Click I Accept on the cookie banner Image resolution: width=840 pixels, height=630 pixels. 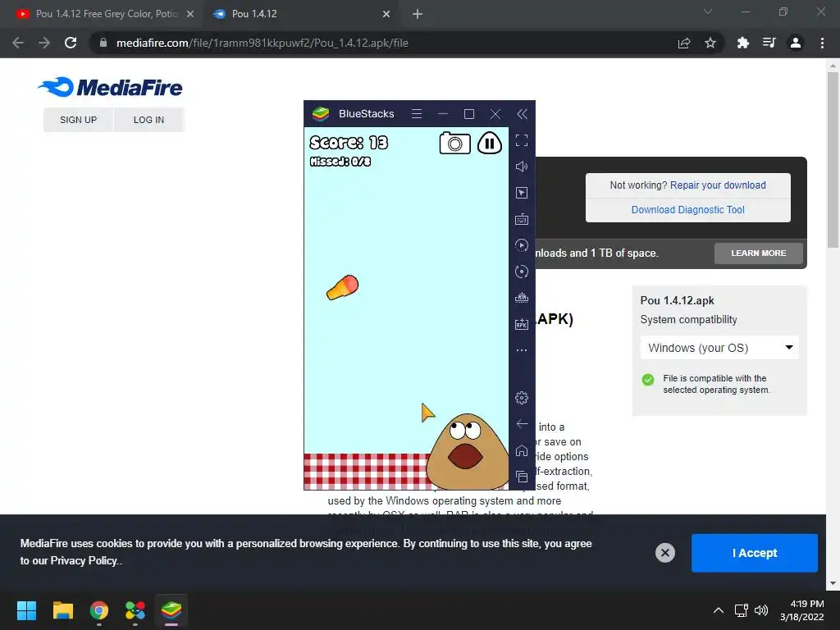[x=755, y=553]
